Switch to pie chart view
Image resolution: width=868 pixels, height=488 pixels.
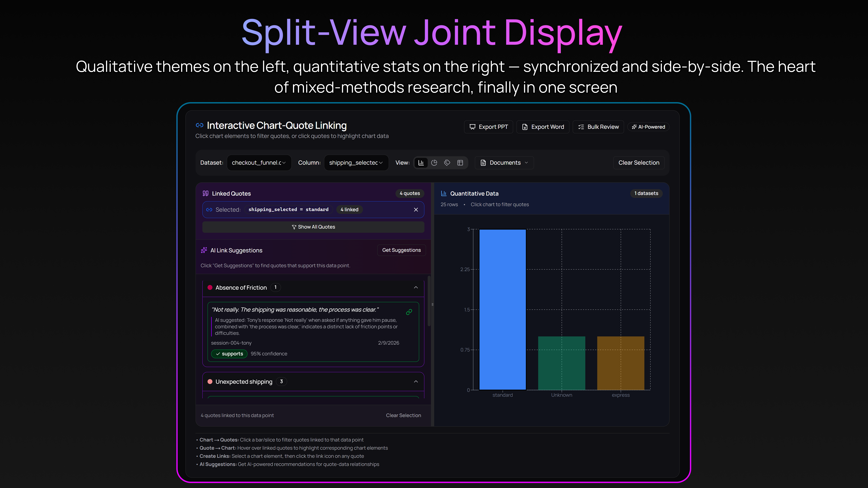coord(434,163)
